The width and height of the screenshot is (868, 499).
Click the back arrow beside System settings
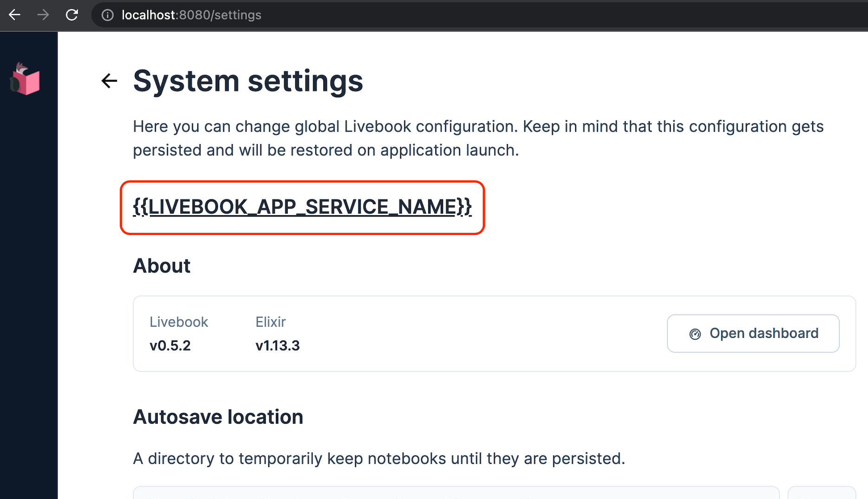(x=109, y=80)
